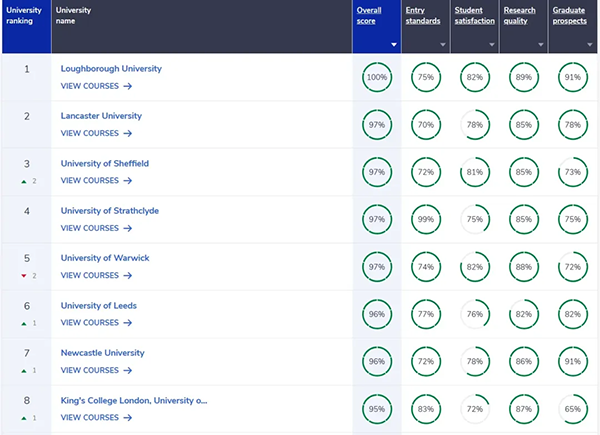Open University of Strathclyde page
This screenshot has height=435, width=600.
pos(109,211)
